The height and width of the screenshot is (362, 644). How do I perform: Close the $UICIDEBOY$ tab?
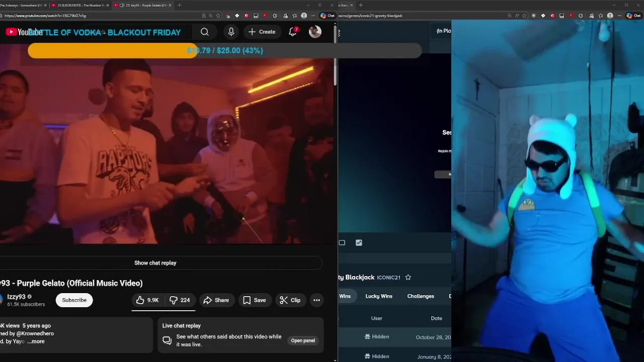[x=107, y=5]
